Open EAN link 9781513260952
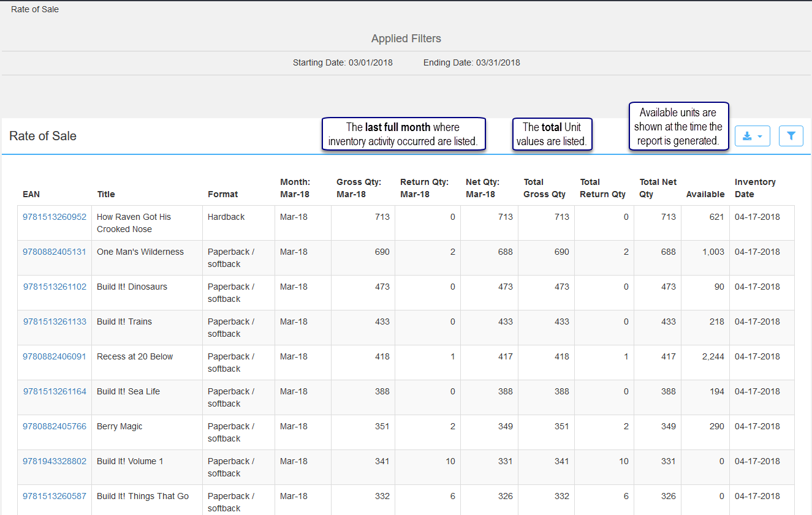This screenshot has height=515, width=812. (55, 217)
